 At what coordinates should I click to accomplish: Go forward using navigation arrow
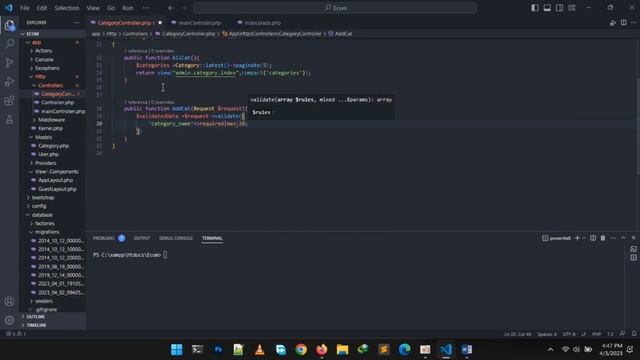click(x=184, y=8)
